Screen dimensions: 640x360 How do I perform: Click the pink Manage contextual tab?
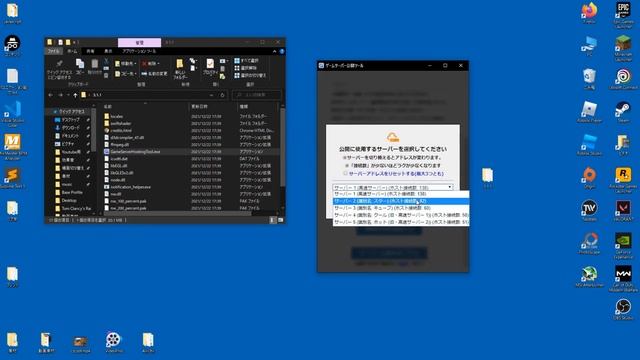139,42
